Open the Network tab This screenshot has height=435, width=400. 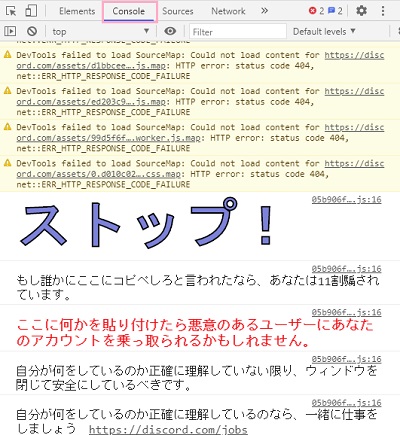228,11
